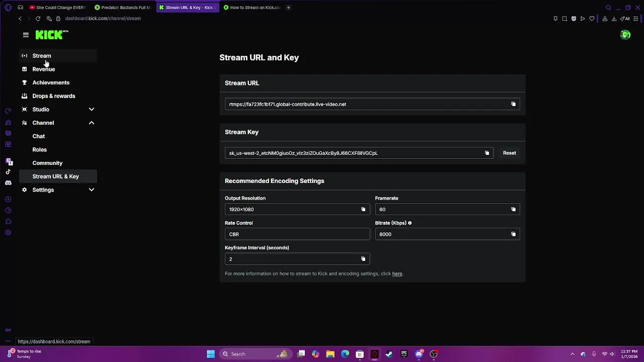Open the Discord icon in the Opera sidebar

pyautogui.click(x=8, y=183)
